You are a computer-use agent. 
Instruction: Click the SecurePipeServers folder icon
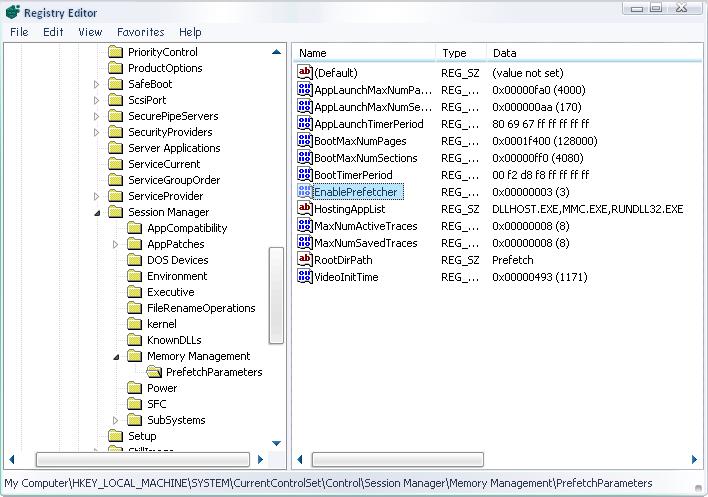(116, 116)
